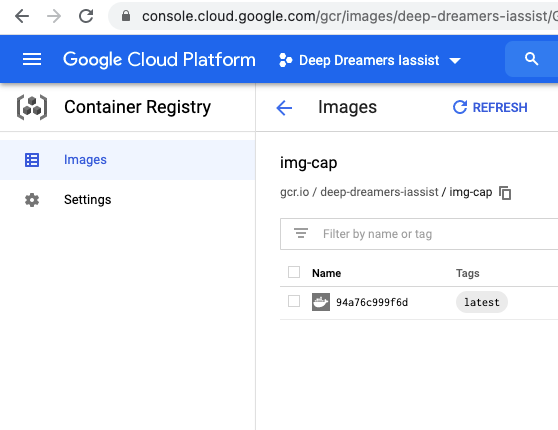Image resolution: width=558 pixels, height=430 pixels.
Task: Toggle the select-all checkbox in table header
Action: point(294,272)
